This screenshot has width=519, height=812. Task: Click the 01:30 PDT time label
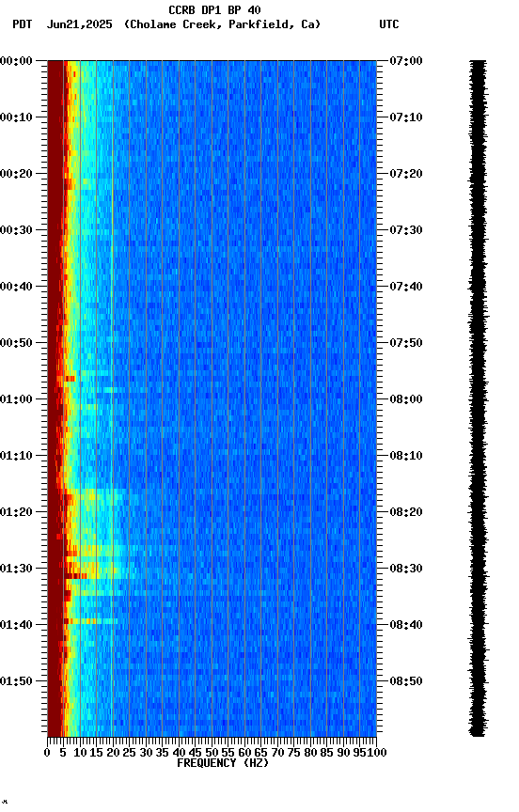16,569
